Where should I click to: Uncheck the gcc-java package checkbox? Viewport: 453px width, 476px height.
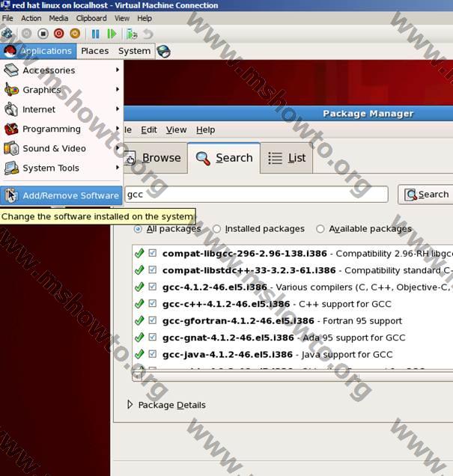[153, 354]
